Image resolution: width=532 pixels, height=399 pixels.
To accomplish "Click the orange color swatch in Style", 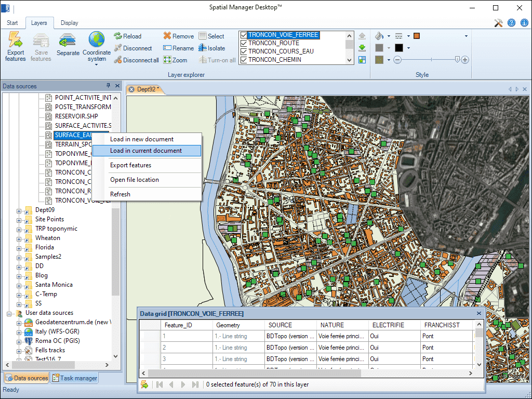I will pyautogui.click(x=417, y=36).
